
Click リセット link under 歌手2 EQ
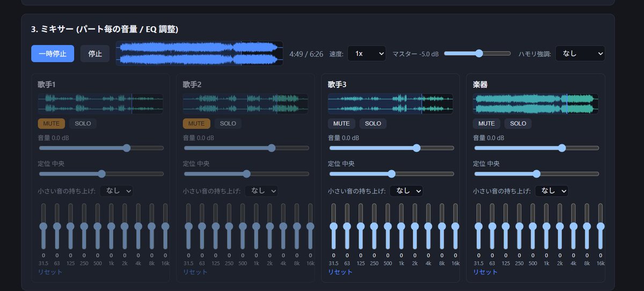195,272
